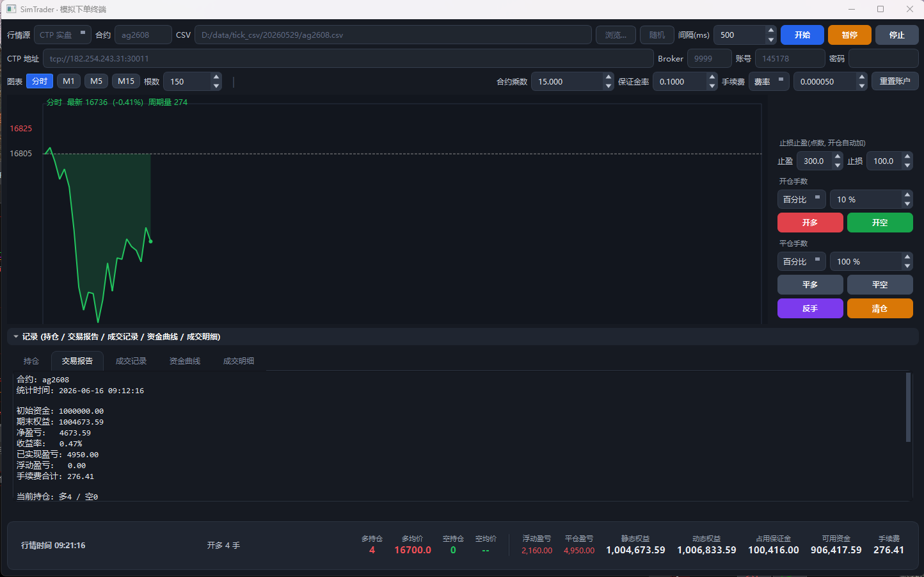
Task: Decrease the 0.000050 fee rate value
Action: click(862, 86)
